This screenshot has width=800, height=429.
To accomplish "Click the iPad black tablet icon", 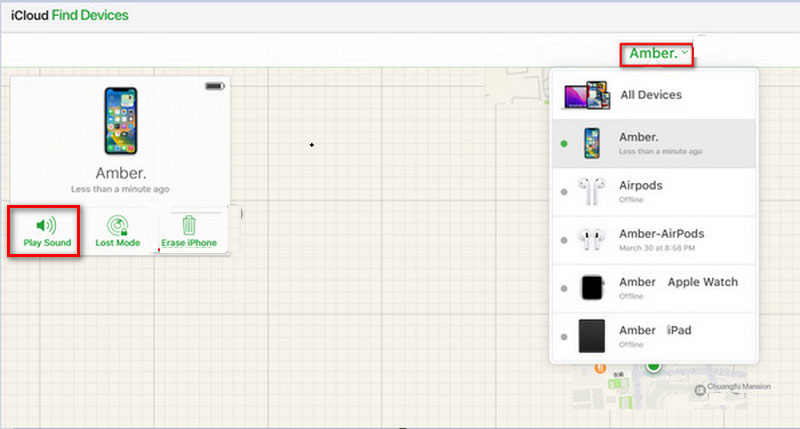I will pyautogui.click(x=592, y=336).
